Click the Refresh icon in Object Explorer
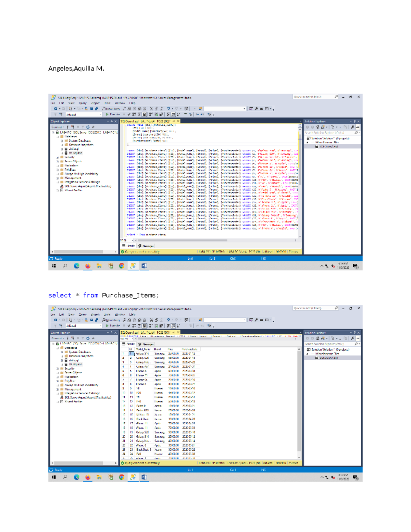 88,127
